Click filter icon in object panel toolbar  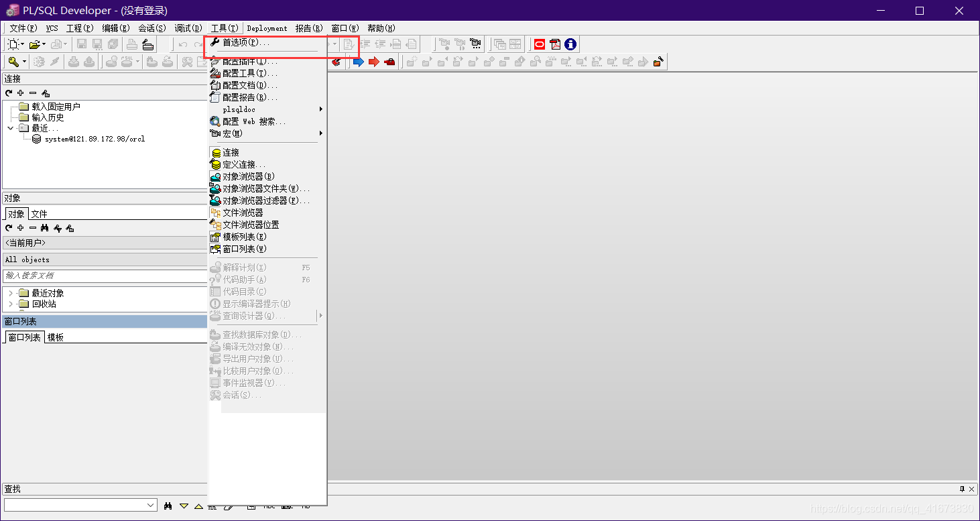[x=58, y=228]
